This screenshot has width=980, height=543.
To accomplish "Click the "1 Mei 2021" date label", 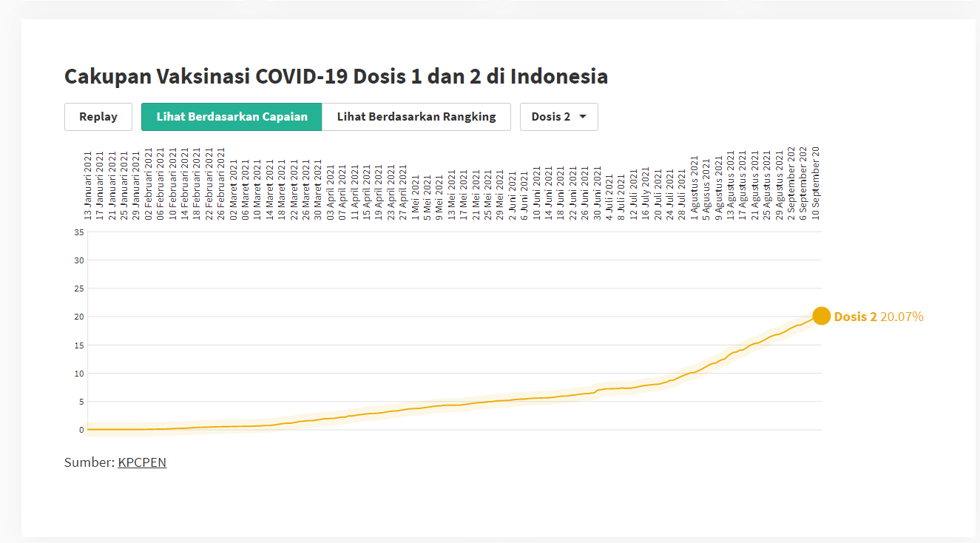I will point(415,198).
